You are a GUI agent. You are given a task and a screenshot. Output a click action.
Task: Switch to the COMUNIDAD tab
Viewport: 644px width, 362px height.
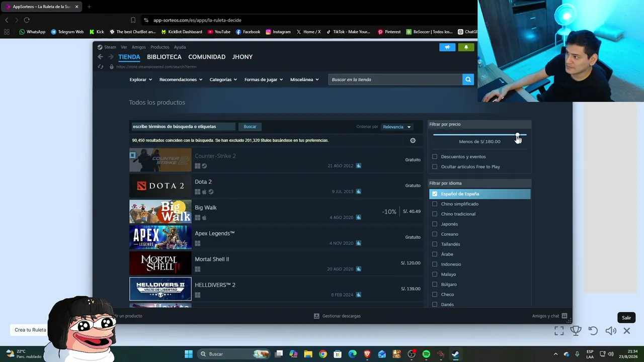(x=207, y=57)
